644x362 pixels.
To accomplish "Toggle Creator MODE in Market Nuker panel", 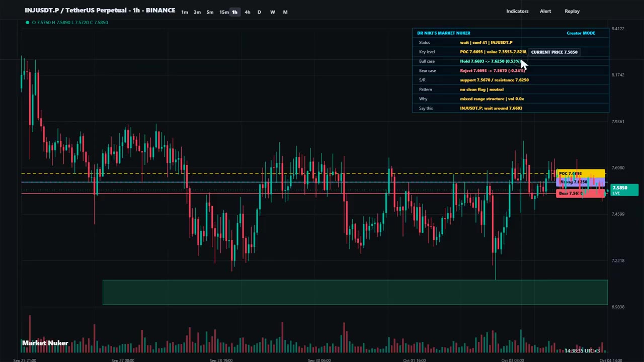I will pos(581,33).
